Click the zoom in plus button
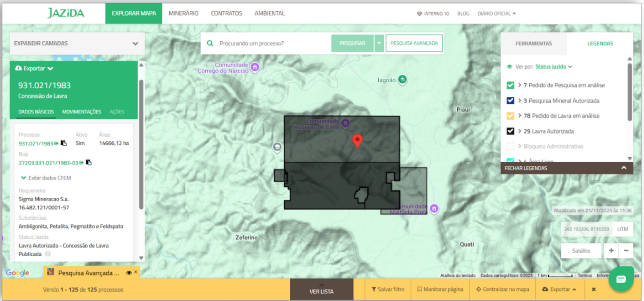644x301 pixels. (x=611, y=250)
